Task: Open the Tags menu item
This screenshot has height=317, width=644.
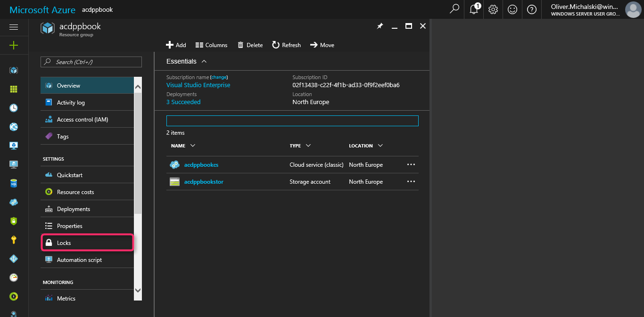Action: tap(87, 137)
